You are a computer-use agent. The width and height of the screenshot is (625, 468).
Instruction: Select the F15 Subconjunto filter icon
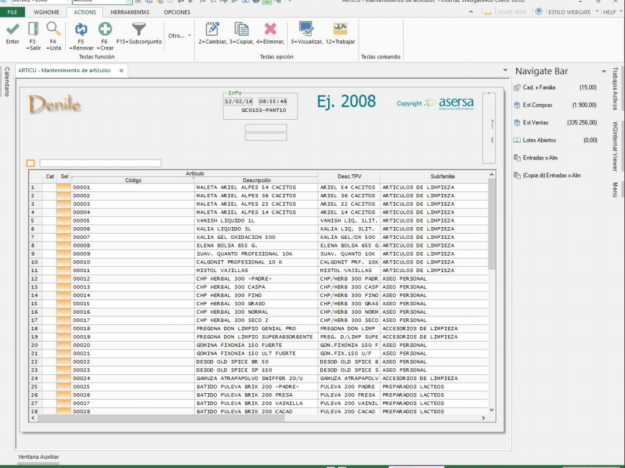click(138, 29)
